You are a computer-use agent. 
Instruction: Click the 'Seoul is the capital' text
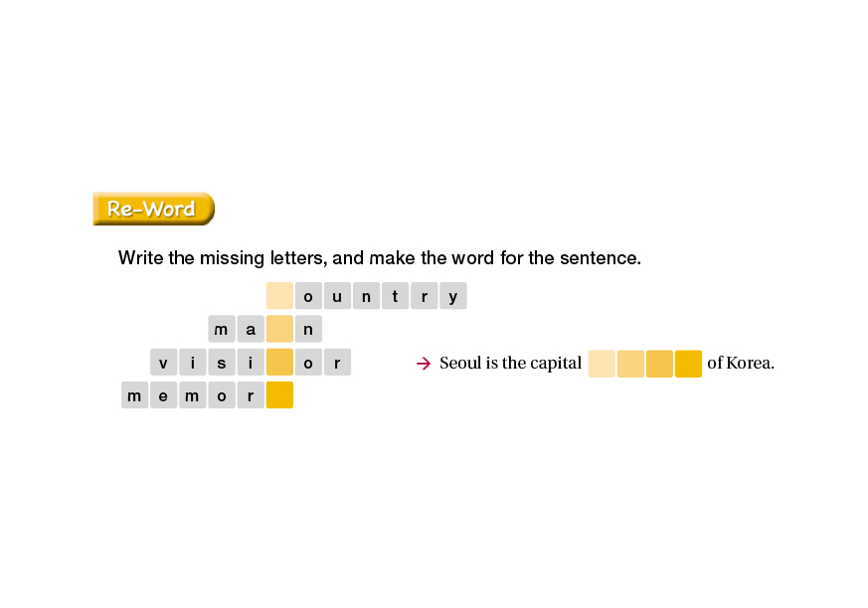click(510, 364)
